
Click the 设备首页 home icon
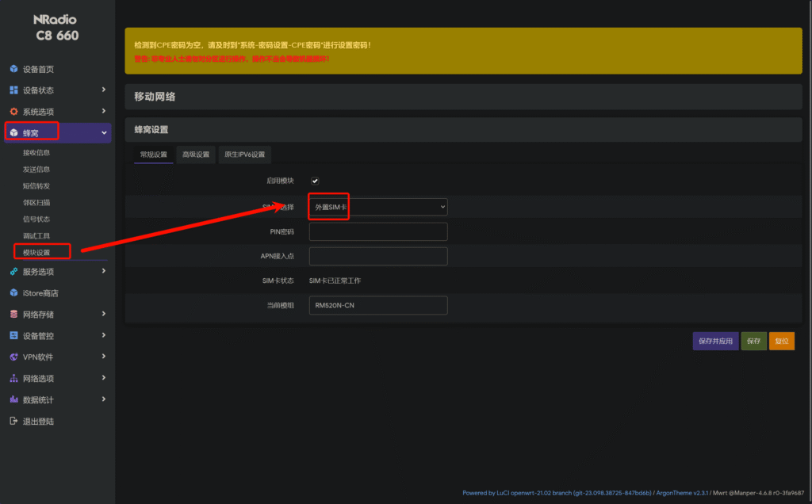13,69
